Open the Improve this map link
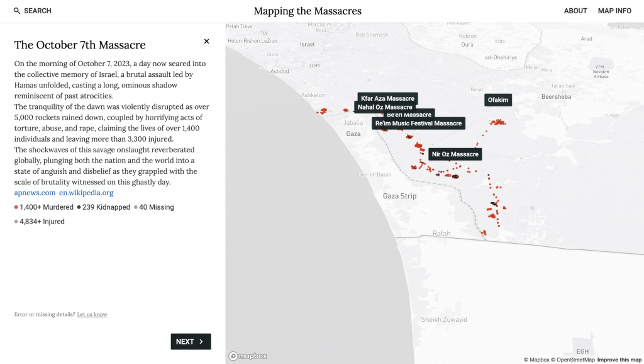 tap(619, 360)
